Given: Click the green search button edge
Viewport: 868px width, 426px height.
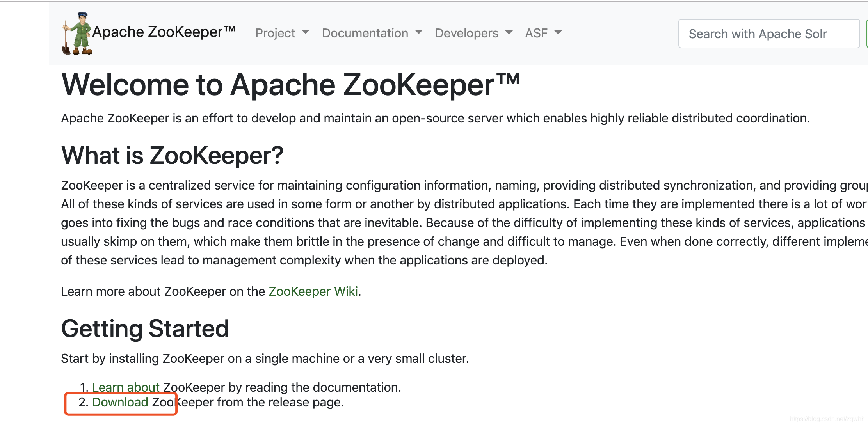Looking at the screenshot, I should (866, 34).
